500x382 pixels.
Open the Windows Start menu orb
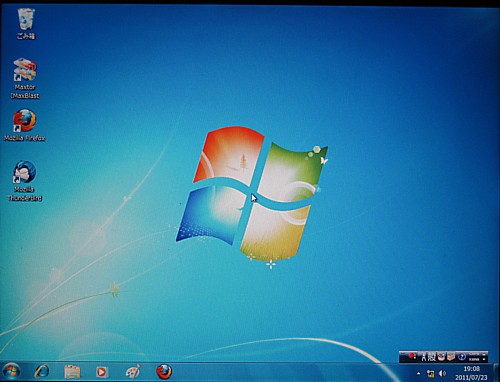pos(11,372)
